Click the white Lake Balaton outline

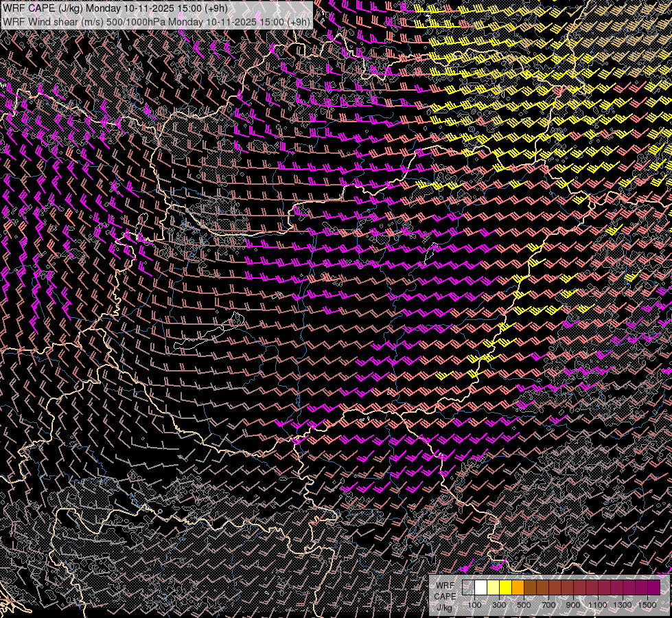point(209,332)
